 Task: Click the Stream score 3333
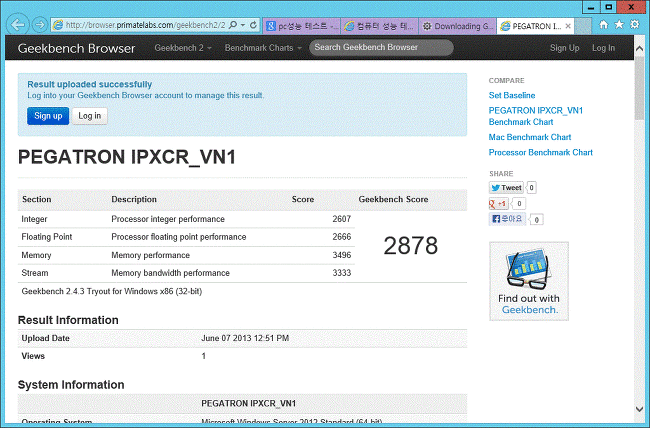click(x=341, y=273)
